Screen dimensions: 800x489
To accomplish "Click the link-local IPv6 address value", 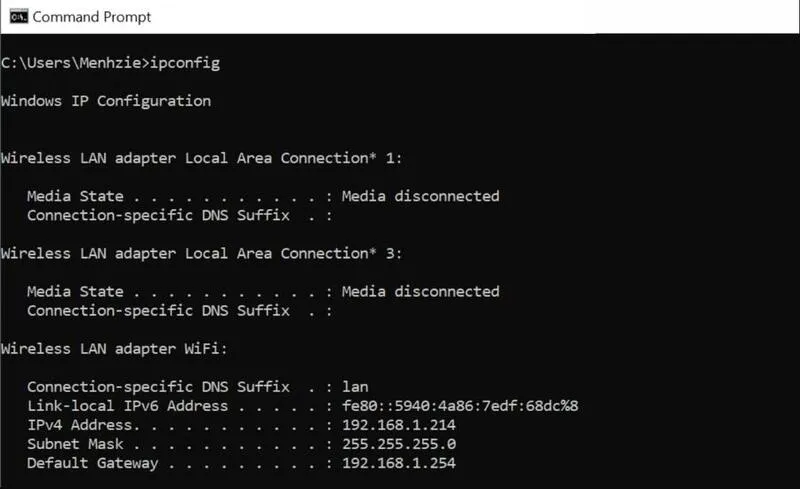I will (460, 406).
